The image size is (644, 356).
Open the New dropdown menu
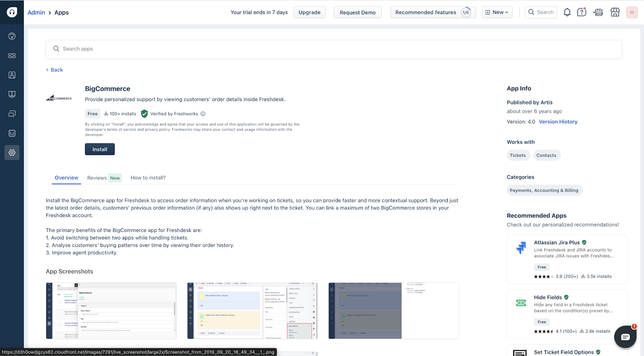tap(497, 12)
